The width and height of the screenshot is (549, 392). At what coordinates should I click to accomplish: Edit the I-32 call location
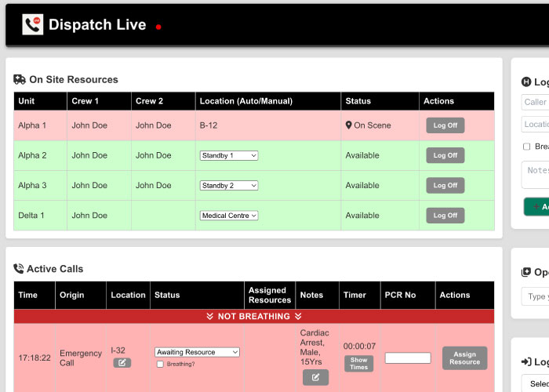point(122,363)
